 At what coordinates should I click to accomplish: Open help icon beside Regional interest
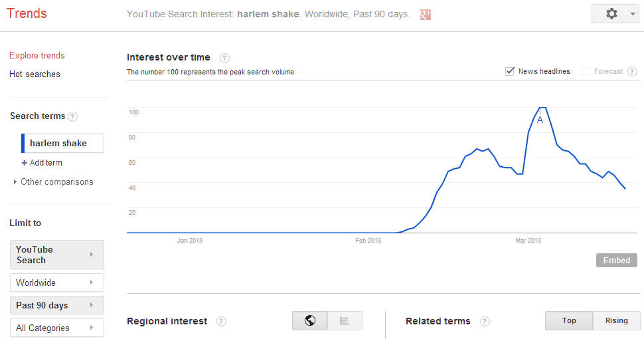tap(221, 321)
